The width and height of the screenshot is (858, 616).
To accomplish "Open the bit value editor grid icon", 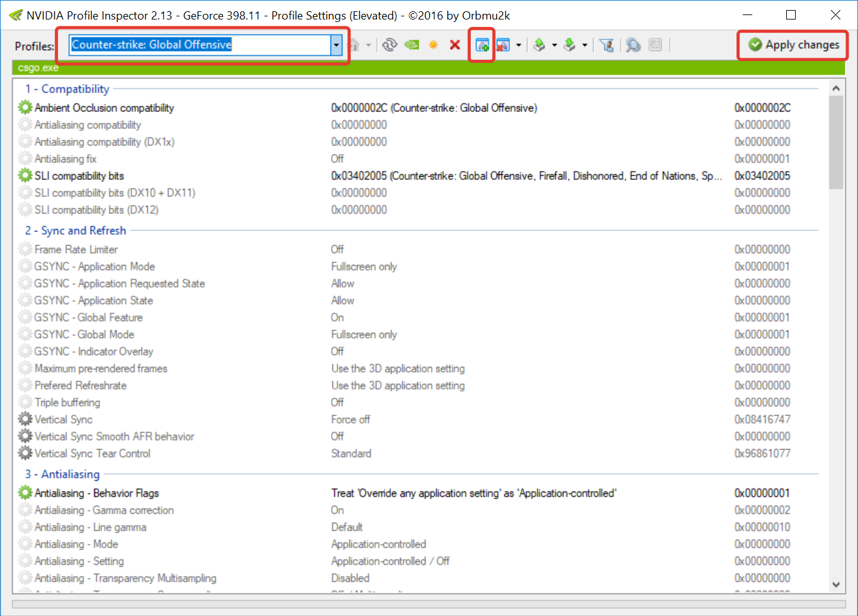I will click(655, 45).
